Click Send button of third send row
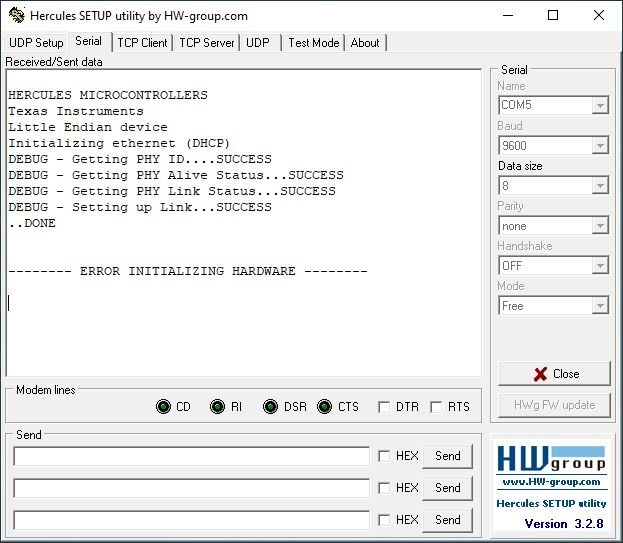The width and height of the screenshot is (623, 543). (x=447, y=520)
